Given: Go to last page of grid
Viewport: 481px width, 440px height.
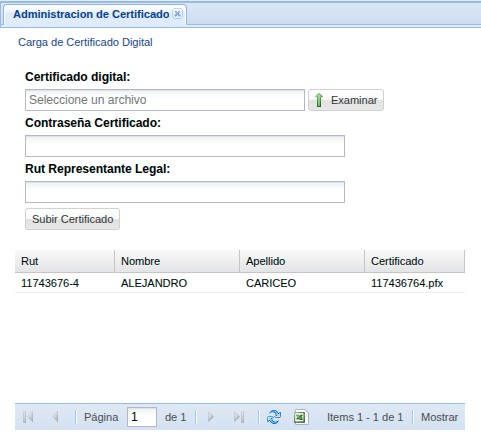Looking at the screenshot, I should tap(239, 417).
